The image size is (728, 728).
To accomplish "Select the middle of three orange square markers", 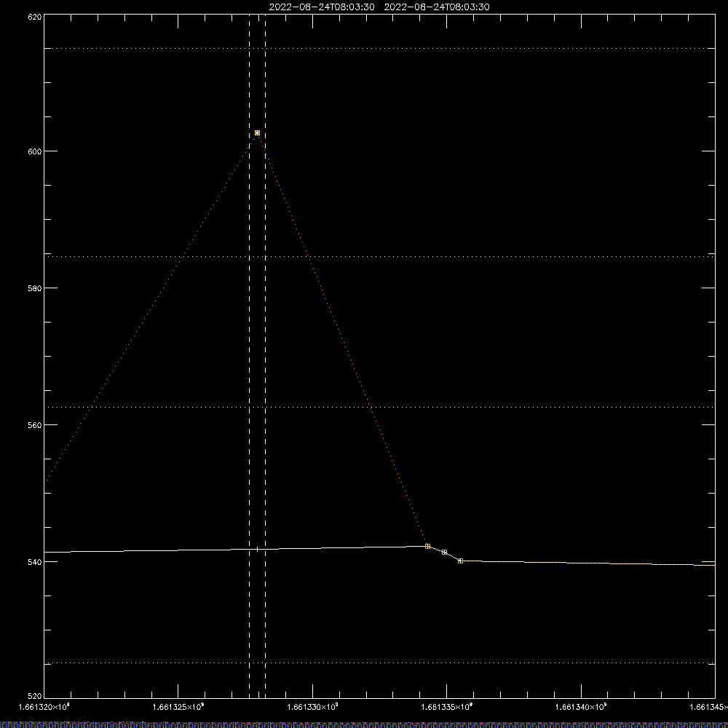I will click(444, 553).
